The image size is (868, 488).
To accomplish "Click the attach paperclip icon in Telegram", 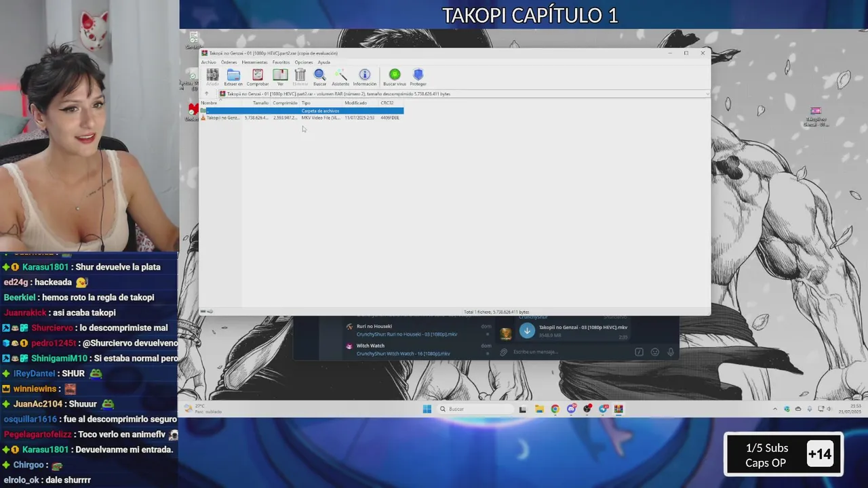I will pyautogui.click(x=503, y=352).
